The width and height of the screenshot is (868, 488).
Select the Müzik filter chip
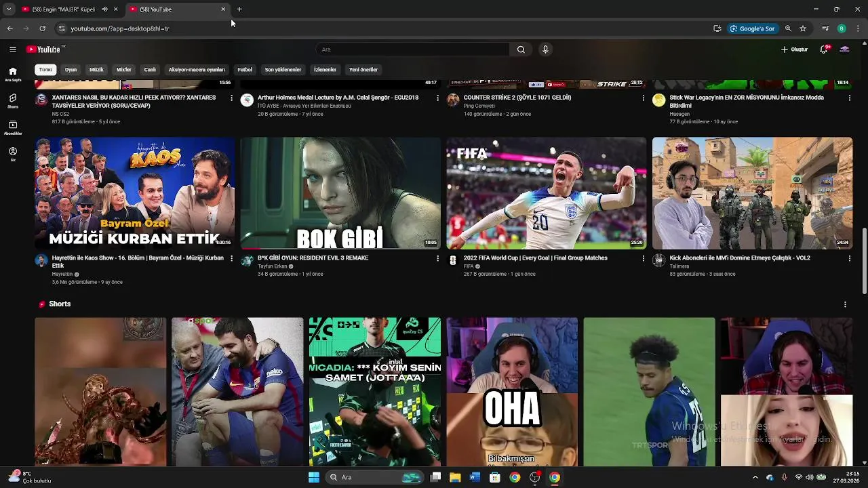(x=97, y=70)
